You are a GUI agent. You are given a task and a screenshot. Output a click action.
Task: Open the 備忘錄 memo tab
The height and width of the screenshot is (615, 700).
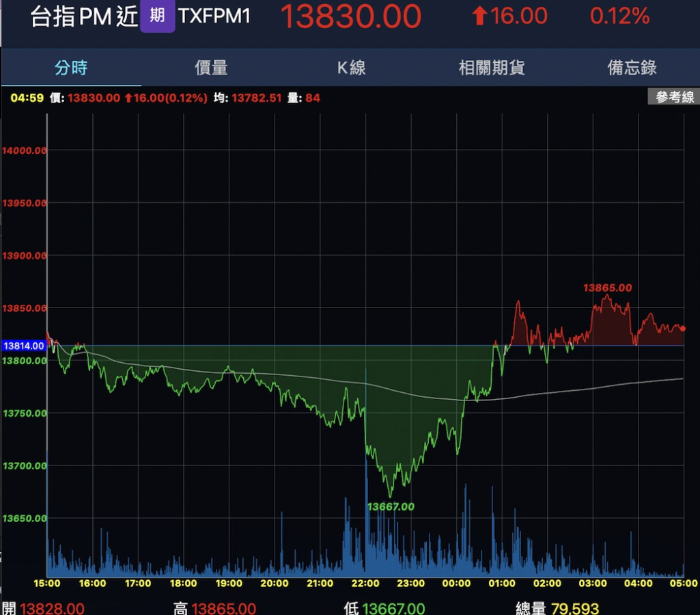point(632,68)
